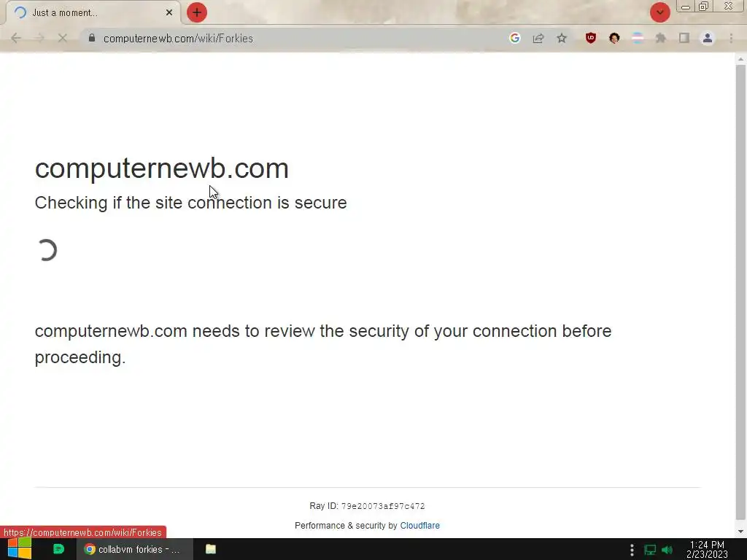Viewport: 747px width, 560px height.
Task: Click the Google icon in the address bar
Action: 514,38
